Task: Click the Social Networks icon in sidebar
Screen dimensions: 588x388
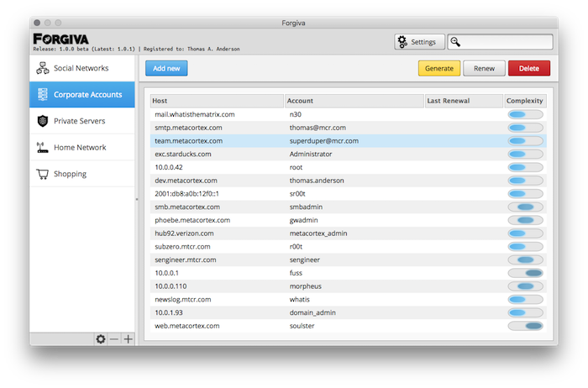Action: [42, 68]
